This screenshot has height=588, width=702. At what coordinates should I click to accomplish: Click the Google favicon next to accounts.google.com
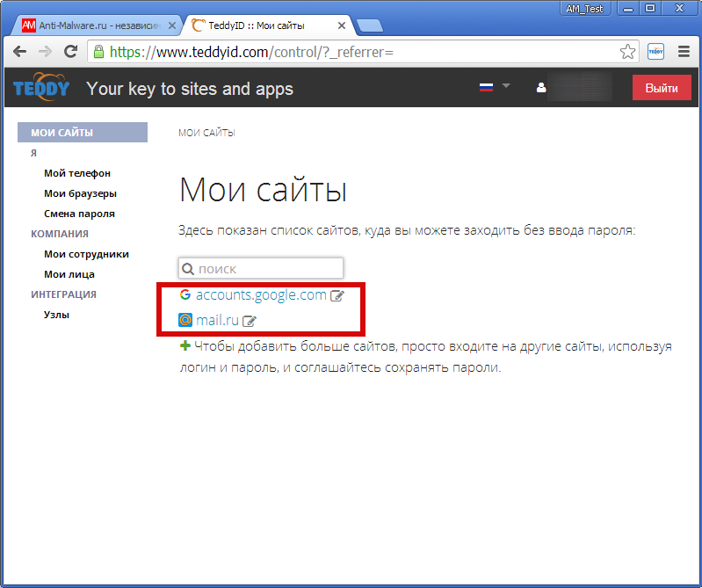185,294
